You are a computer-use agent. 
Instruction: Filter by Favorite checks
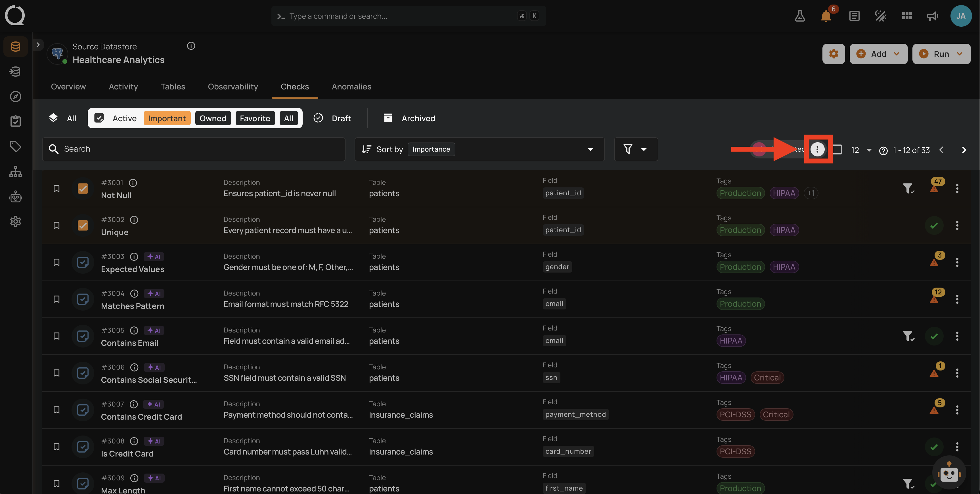[x=255, y=118]
